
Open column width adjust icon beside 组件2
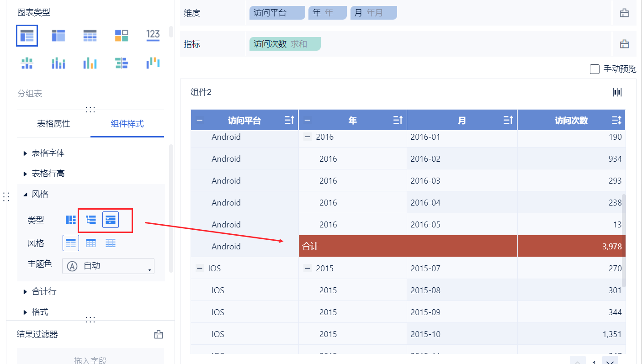(617, 92)
